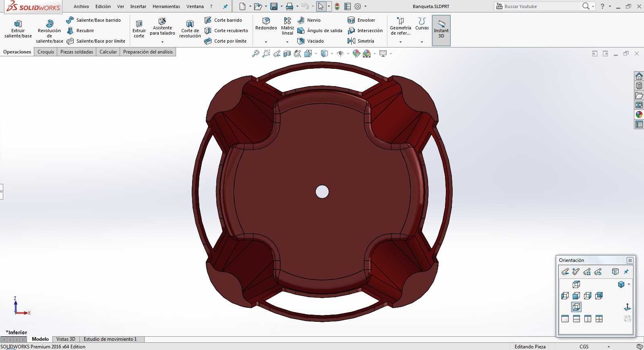644x350 pixels.
Task: Select the Nervio rib tool
Action: [309, 20]
